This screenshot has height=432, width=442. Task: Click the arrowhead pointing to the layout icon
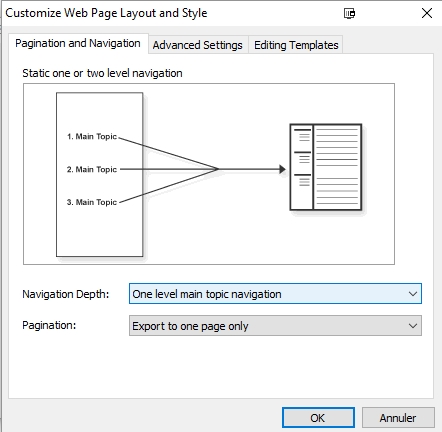pyautogui.click(x=282, y=169)
